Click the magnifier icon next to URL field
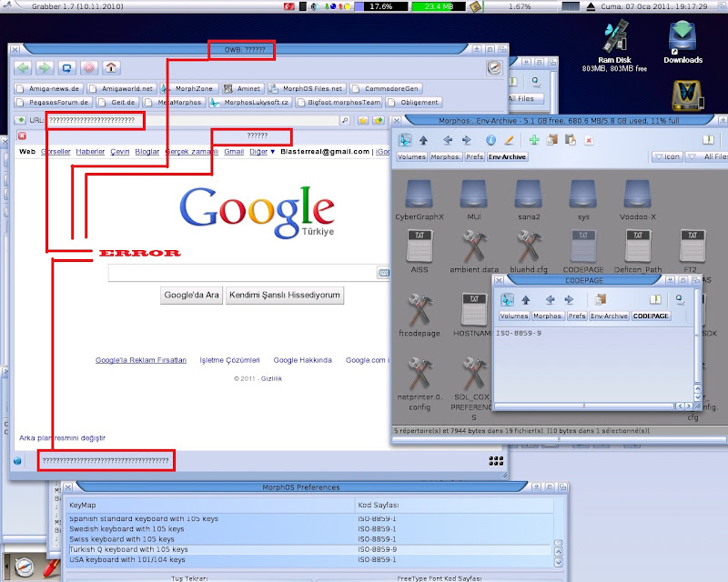This screenshot has height=582, width=728. click(x=345, y=121)
